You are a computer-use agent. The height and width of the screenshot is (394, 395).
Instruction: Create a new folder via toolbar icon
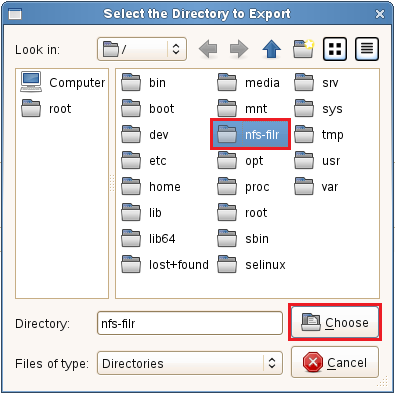(303, 49)
